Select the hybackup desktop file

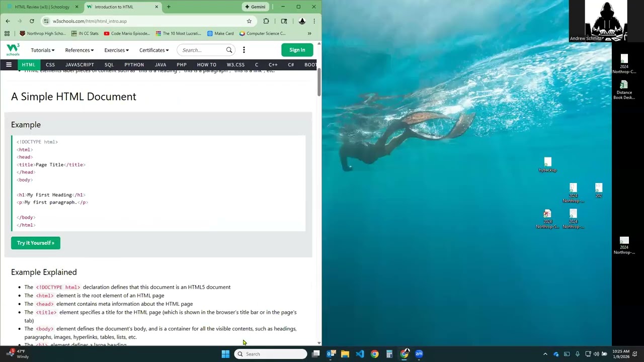(547, 165)
